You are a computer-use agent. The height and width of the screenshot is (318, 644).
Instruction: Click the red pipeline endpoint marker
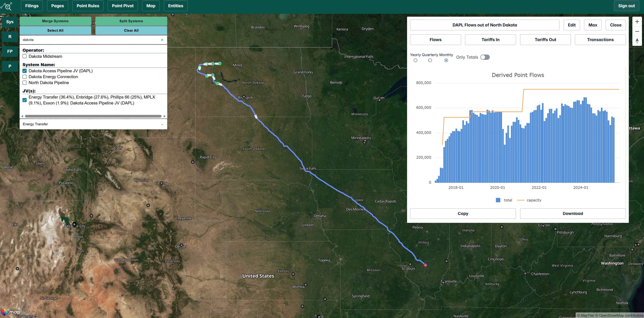[425, 265]
